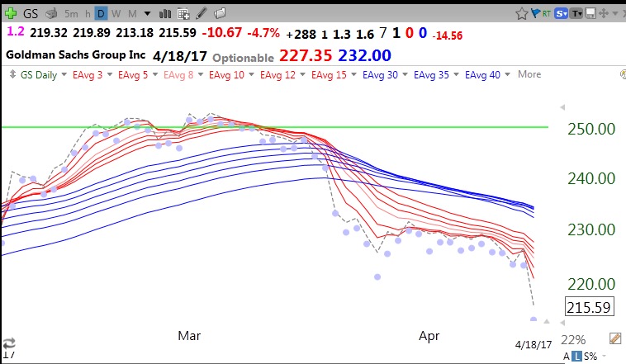Click the bar chart style icon
The width and height of the screenshot is (626, 364).
pos(165,14)
